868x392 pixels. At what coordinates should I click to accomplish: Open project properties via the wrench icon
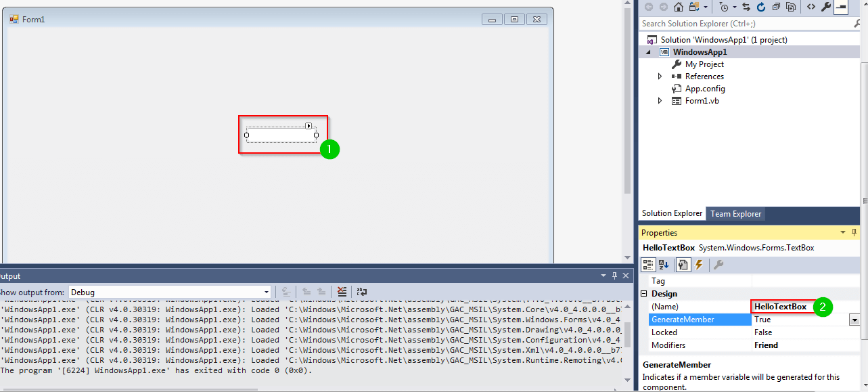[825, 7]
